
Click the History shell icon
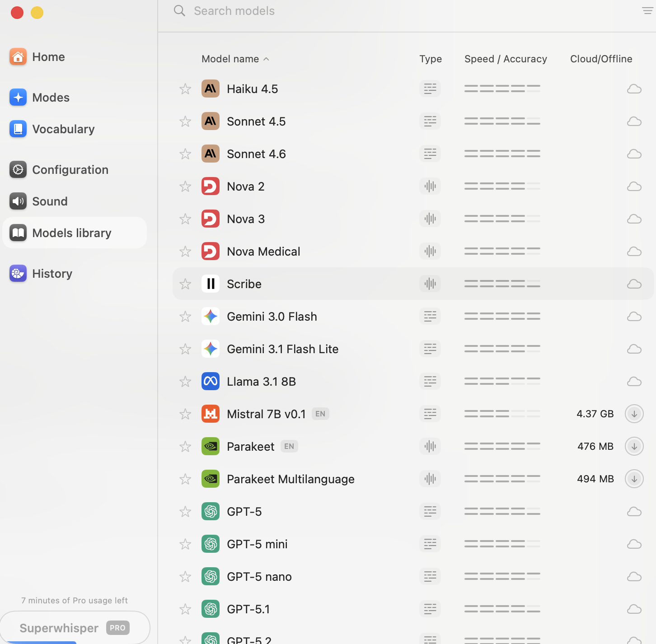[x=18, y=274]
